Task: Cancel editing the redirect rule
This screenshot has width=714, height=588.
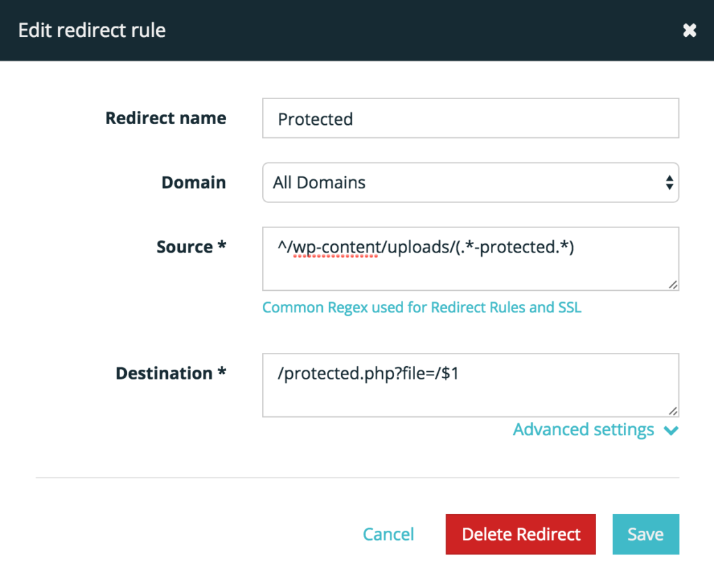Action: (388, 534)
